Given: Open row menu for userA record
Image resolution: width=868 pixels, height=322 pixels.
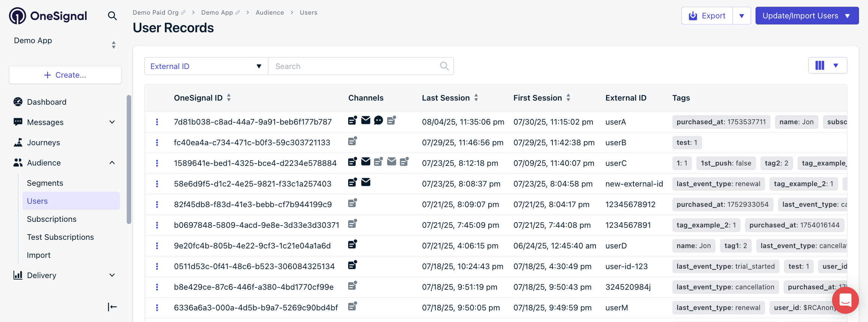Looking at the screenshot, I should coord(157,122).
